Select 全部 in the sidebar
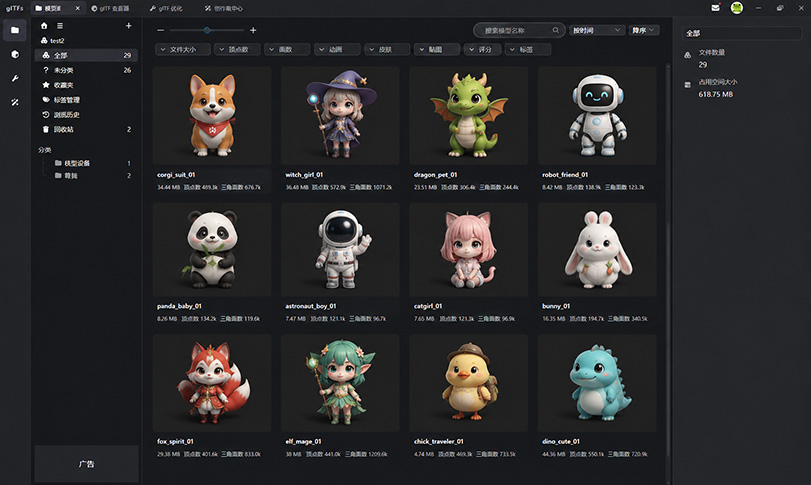 pos(86,55)
